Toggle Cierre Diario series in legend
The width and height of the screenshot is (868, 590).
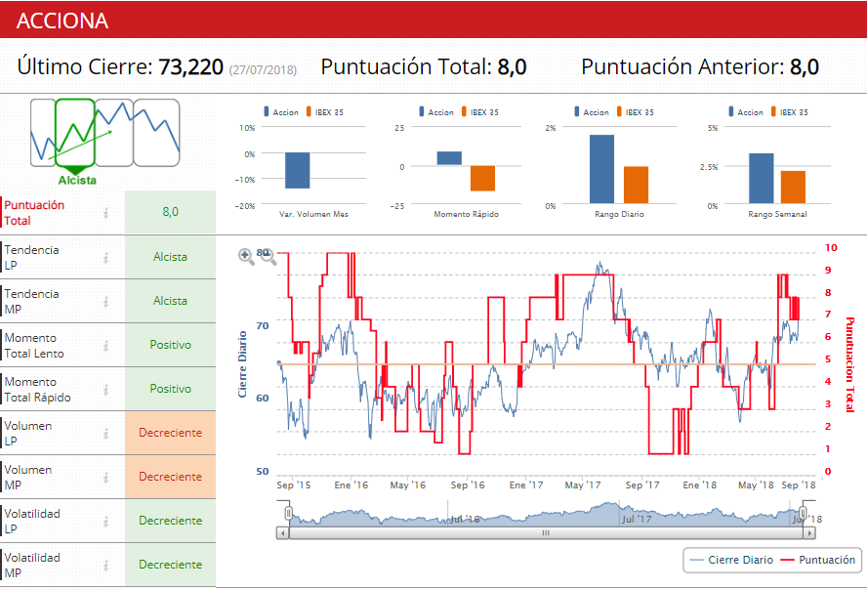(731, 560)
